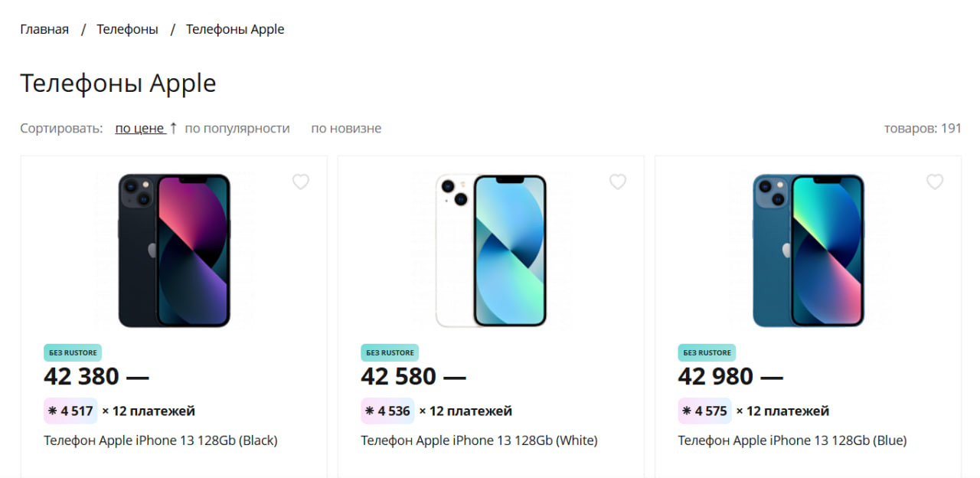Click installment badge 4 517 on Black iPhone
The height and width of the screenshot is (478, 980).
click(70, 411)
